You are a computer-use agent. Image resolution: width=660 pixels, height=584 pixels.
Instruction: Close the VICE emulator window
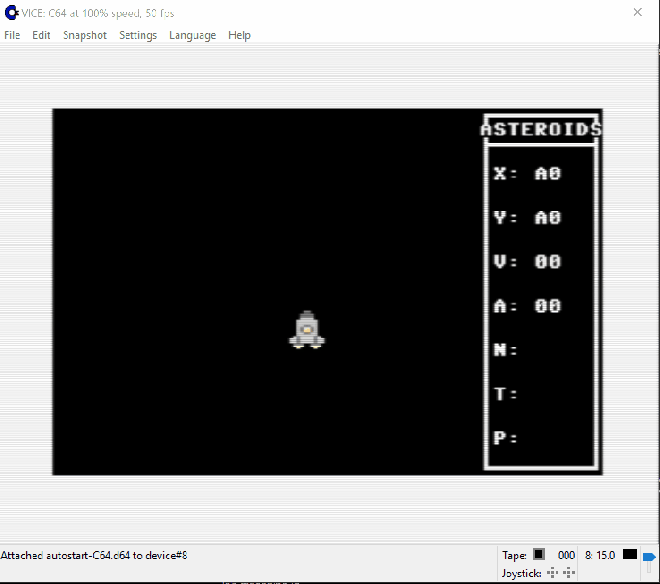[637, 12]
